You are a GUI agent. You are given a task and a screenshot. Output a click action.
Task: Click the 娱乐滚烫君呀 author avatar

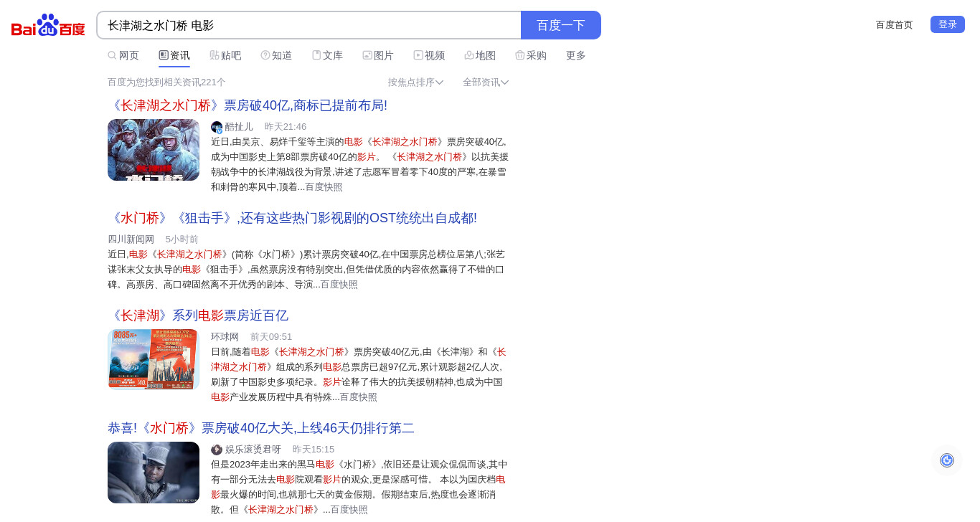pos(217,450)
